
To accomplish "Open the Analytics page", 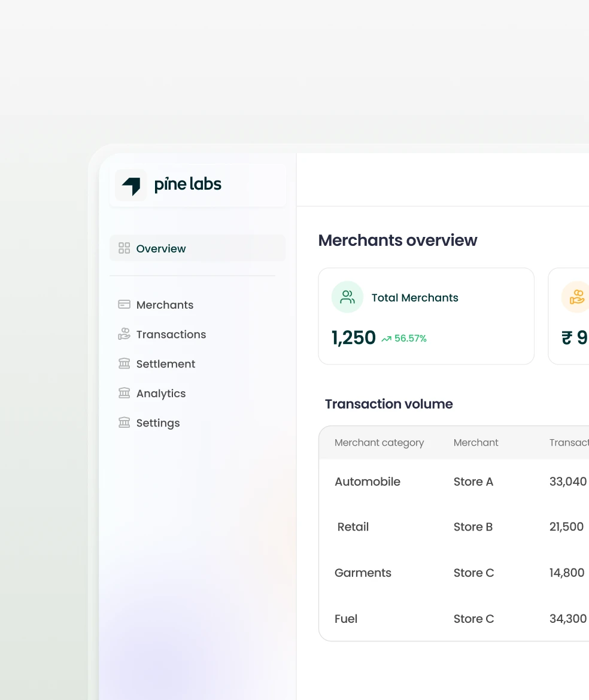I will tap(161, 394).
